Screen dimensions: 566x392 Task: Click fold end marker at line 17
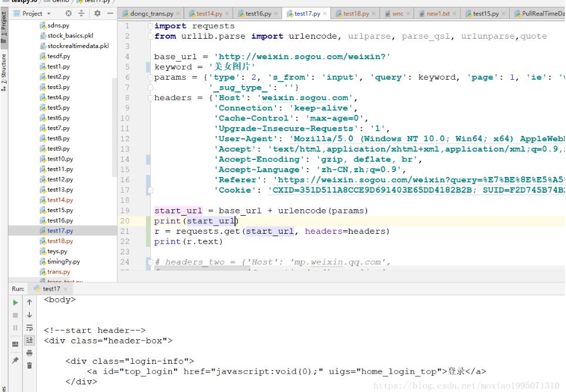[150, 190]
